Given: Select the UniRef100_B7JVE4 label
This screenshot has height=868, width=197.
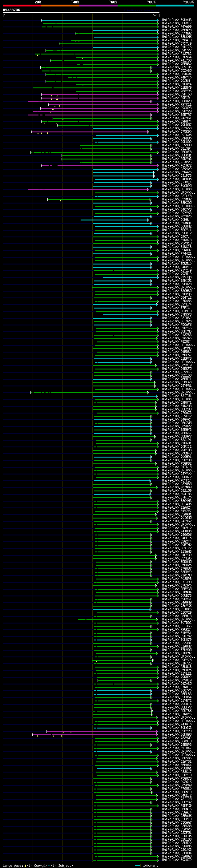Looking at the screenshot, I should point(176,183).
